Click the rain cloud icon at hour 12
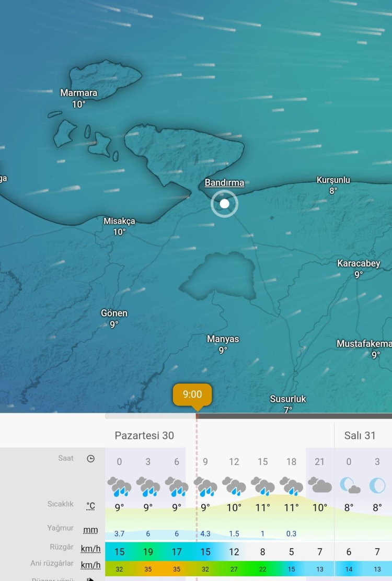The height and width of the screenshot is (581, 392). tap(234, 486)
